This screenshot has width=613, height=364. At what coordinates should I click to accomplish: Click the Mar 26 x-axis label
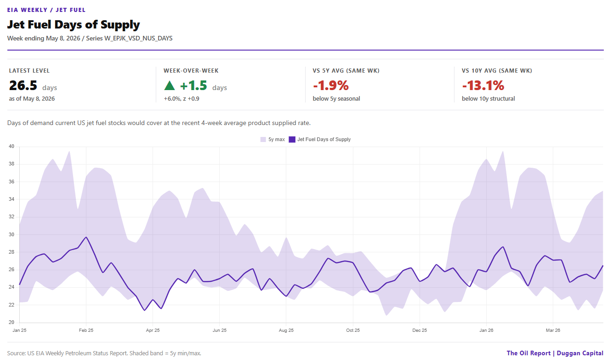point(553,330)
